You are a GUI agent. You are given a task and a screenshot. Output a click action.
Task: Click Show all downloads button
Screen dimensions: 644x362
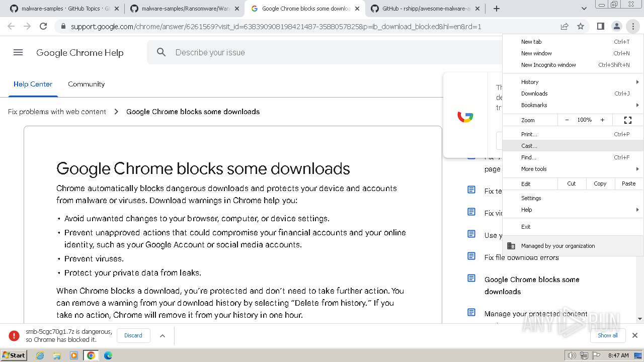pyautogui.click(x=608, y=335)
